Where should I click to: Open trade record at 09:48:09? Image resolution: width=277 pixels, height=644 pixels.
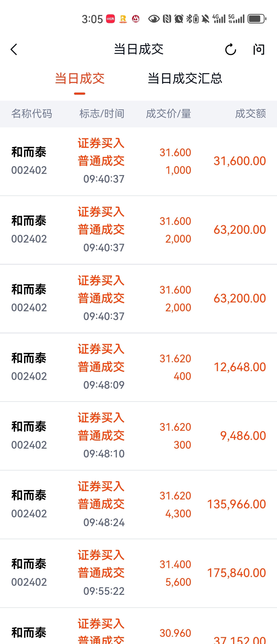coord(138,367)
